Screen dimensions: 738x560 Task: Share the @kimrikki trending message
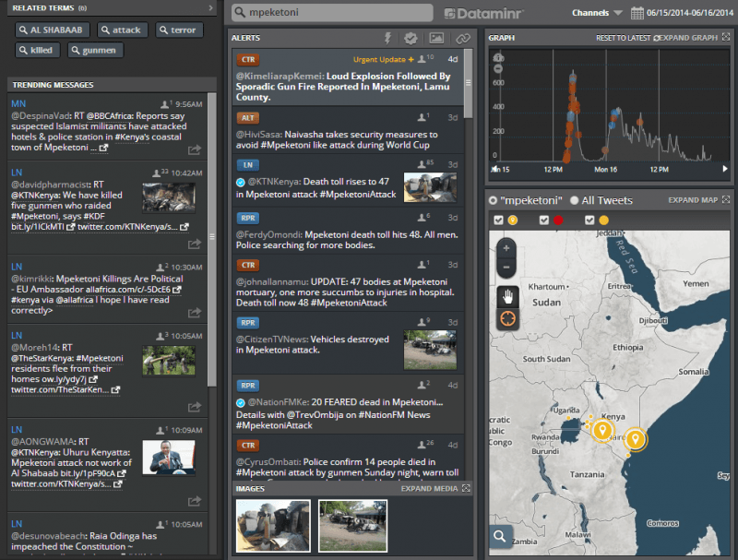(195, 313)
